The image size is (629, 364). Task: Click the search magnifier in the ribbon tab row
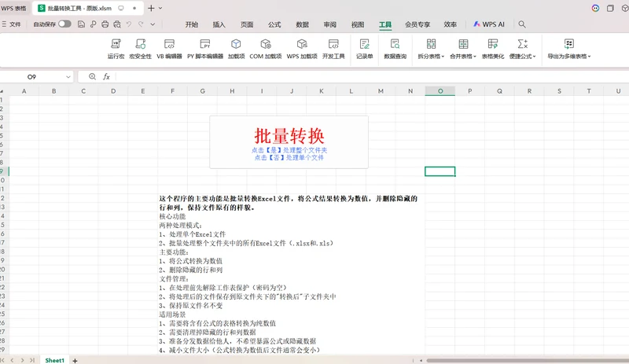point(522,24)
